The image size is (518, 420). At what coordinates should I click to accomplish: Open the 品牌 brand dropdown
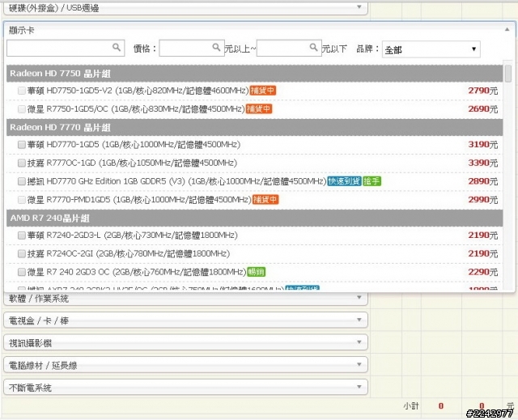[431, 49]
